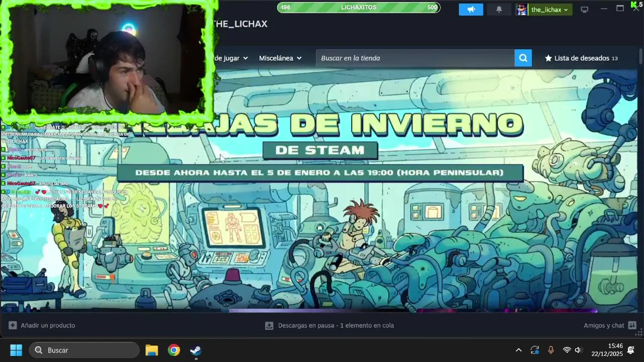The image size is (644, 362).
Task: Click the store page vertical scrollbar
Action: [x=640, y=57]
